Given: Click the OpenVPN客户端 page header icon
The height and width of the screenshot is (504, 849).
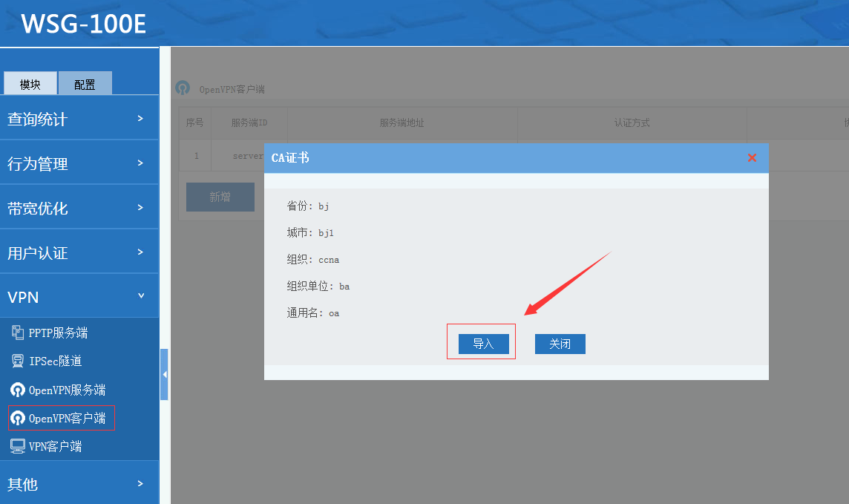Looking at the screenshot, I should click(183, 88).
